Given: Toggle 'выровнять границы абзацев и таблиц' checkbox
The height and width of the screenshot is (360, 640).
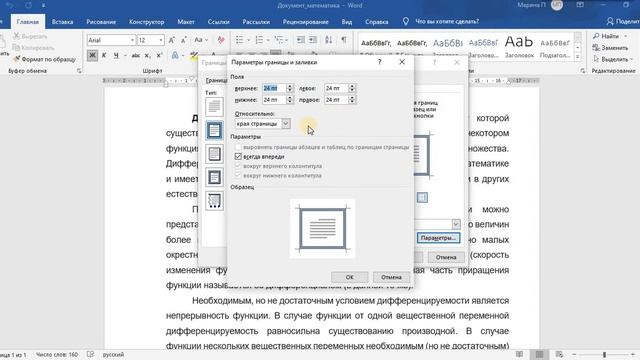Looking at the screenshot, I should (x=238, y=147).
